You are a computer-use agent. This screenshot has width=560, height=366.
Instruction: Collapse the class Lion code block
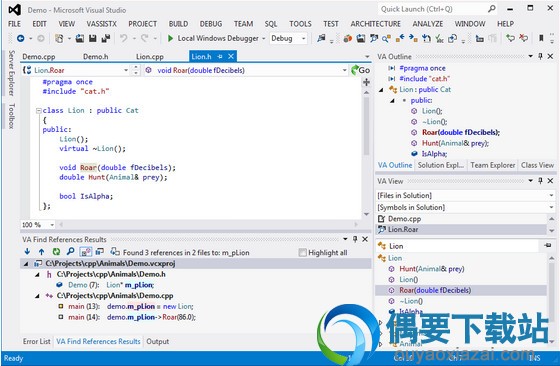coord(39,111)
